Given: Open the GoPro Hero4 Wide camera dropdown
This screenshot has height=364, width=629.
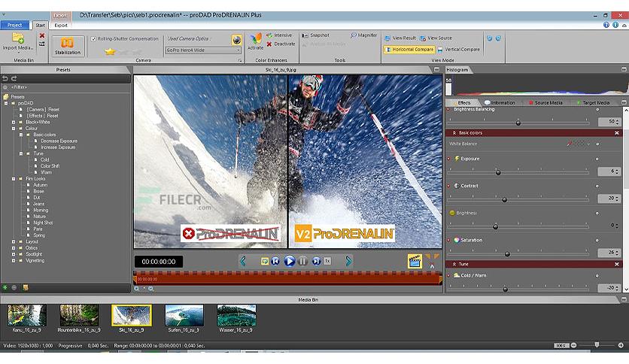Looking at the screenshot, I should coord(203,50).
